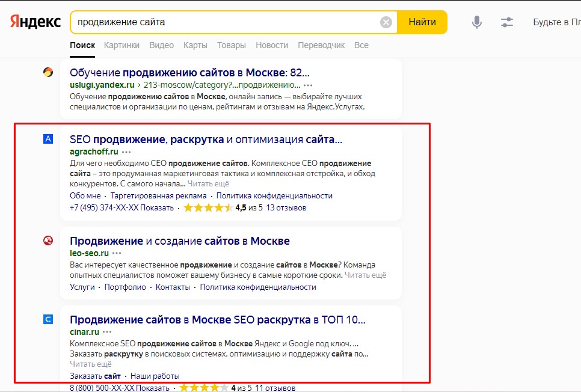
Task: Click 'Читать ещё' in cinar.ru snippet
Action: [90, 364]
